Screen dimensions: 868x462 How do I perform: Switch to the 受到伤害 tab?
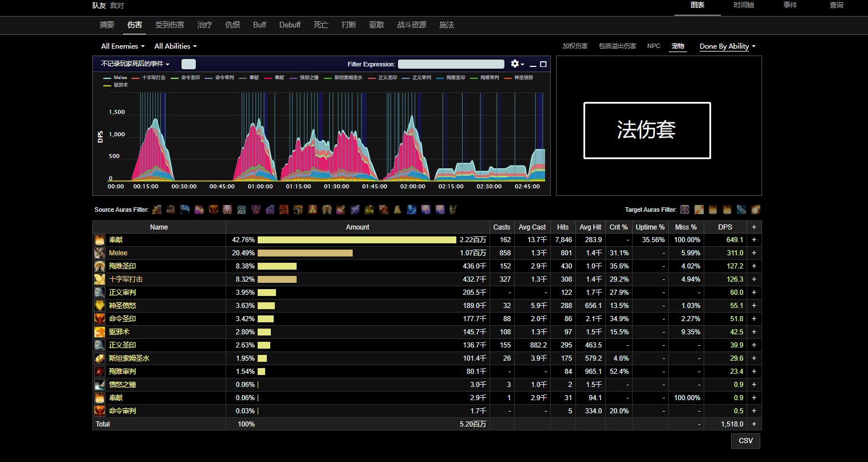click(x=169, y=25)
